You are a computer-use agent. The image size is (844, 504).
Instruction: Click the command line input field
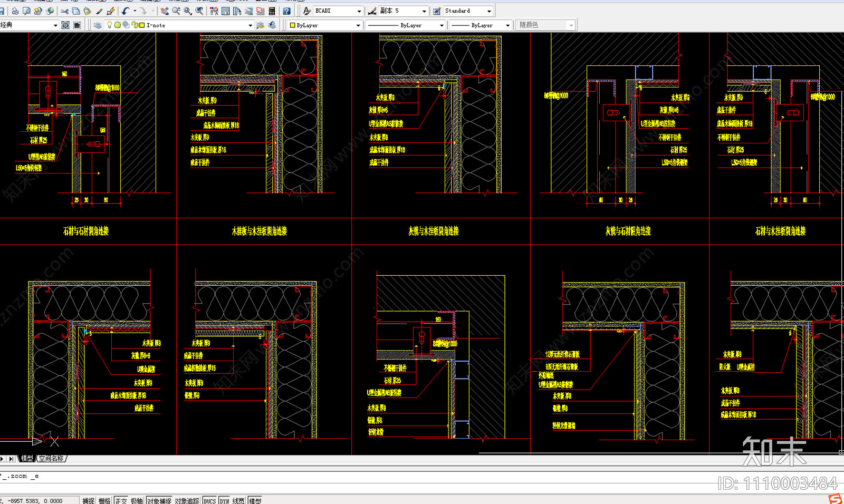tap(422, 477)
